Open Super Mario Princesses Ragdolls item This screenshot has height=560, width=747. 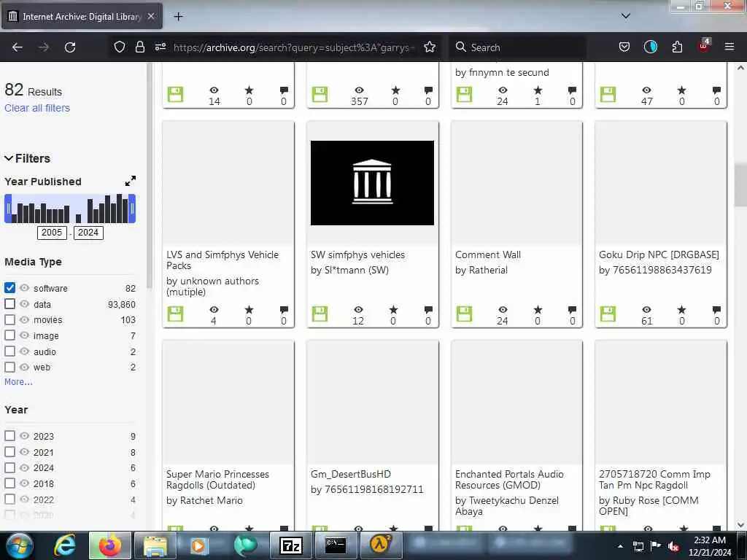217,480
